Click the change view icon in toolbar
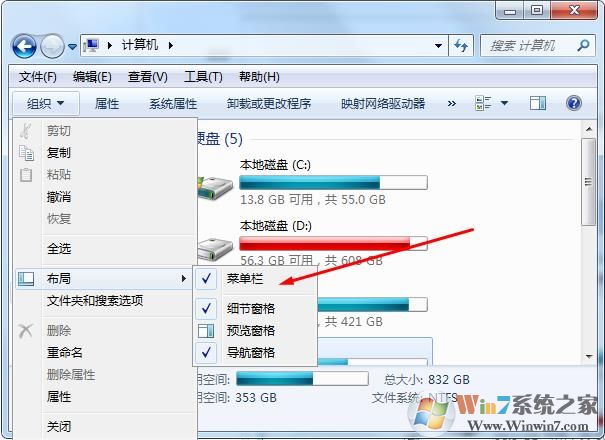The width and height of the screenshot is (605, 440). tap(483, 103)
